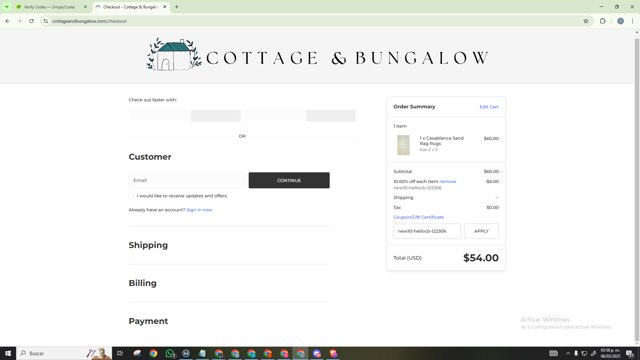Reload the checkout page
This screenshot has height=360, width=640.
click(x=31, y=21)
